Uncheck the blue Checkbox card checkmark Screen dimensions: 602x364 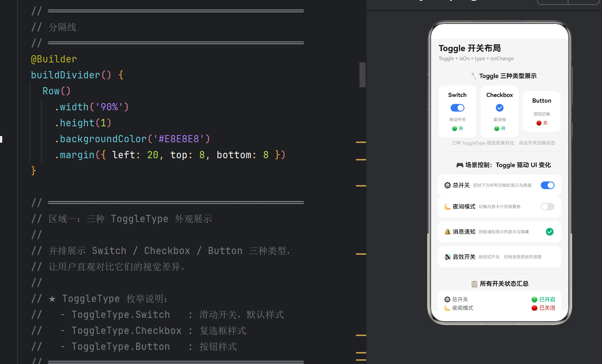[x=500, y=108]
